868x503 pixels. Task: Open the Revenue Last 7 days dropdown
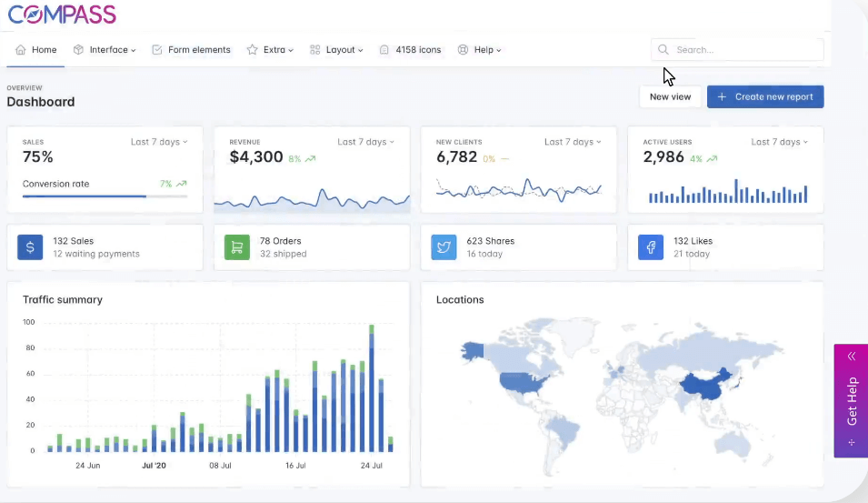click(x=365, y=142)
